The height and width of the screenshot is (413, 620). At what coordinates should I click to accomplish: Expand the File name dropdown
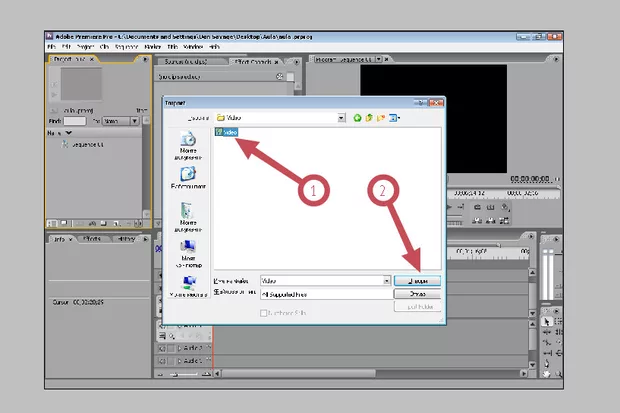(x=387, y=282)
